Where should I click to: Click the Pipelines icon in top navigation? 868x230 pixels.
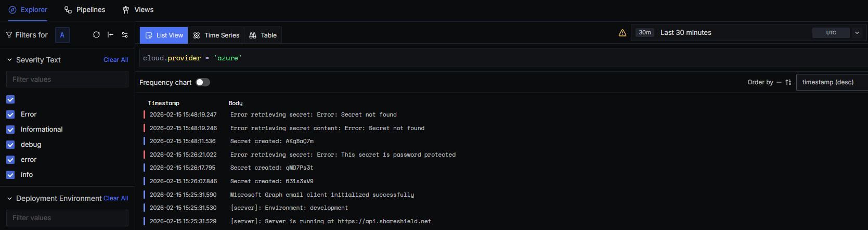(68, 10)
